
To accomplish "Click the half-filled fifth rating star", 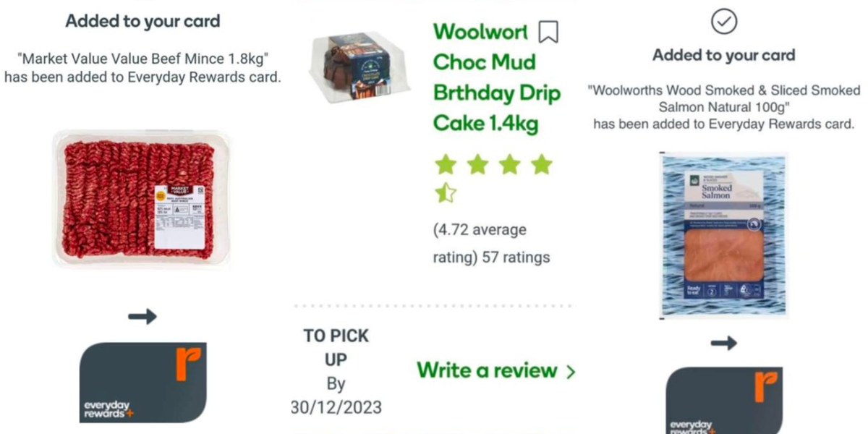I will (446, 192).
